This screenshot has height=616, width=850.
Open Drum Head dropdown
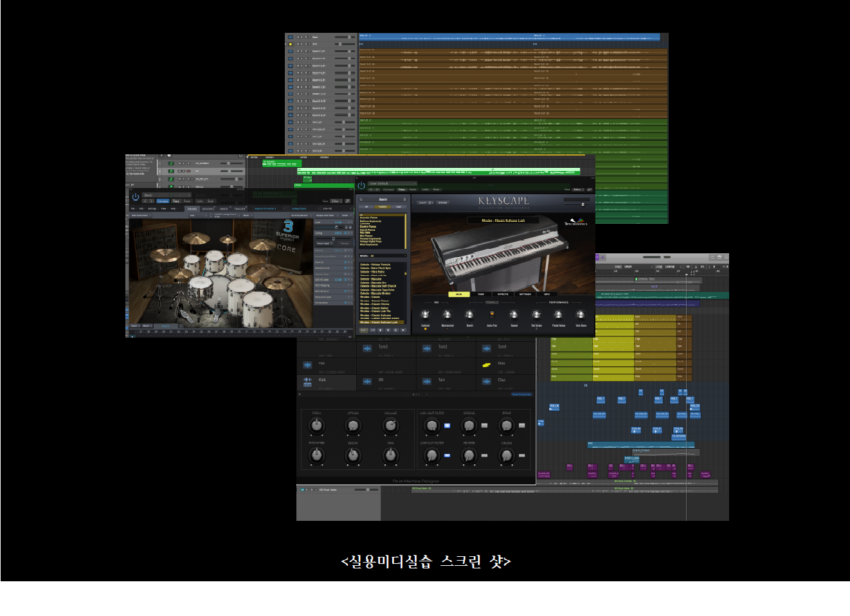tap(324, 243)
